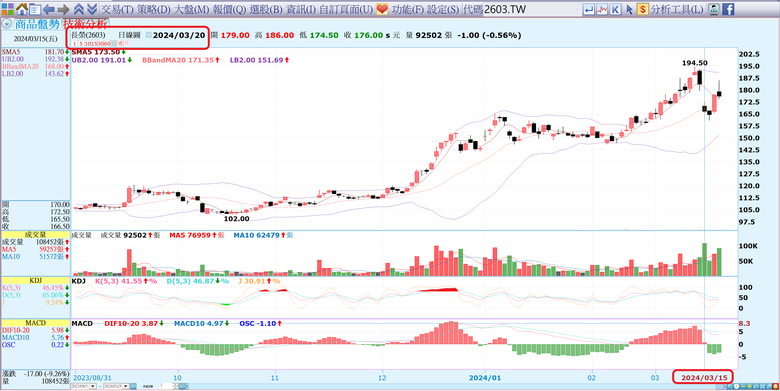Open the date dropdown beside 日線圖
This screenshot has width=780, height=391.
click(149, 35)
